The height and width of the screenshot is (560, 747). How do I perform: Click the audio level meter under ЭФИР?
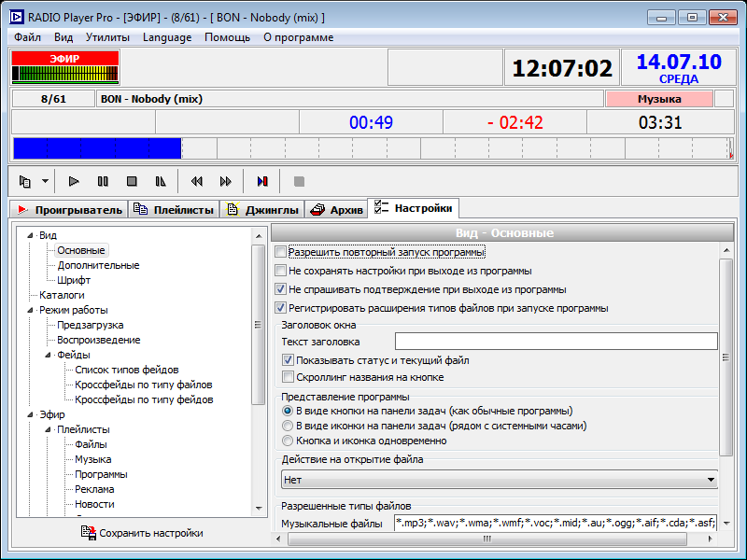coord(64,74)
